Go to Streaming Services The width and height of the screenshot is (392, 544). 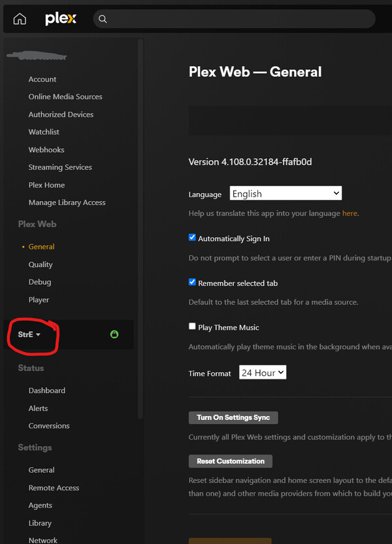pyautogui.click(x=60, y=167)
